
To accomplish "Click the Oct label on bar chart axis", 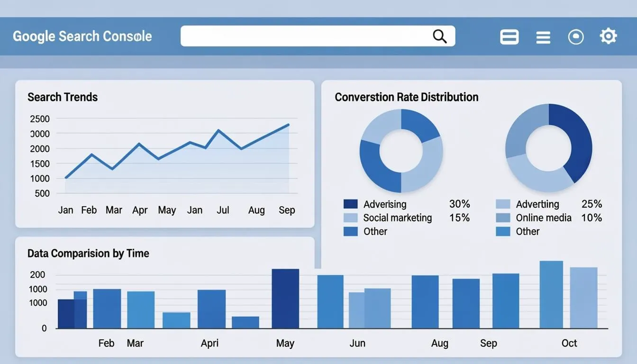I will pyautogui.click(x=569, y=343).
